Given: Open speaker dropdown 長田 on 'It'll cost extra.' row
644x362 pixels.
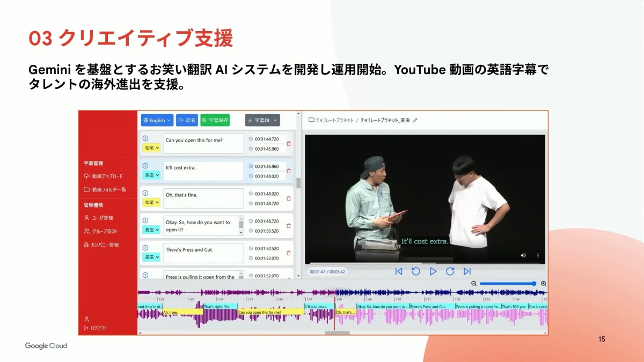Looking at the screenshot, I should pos(151,175).
